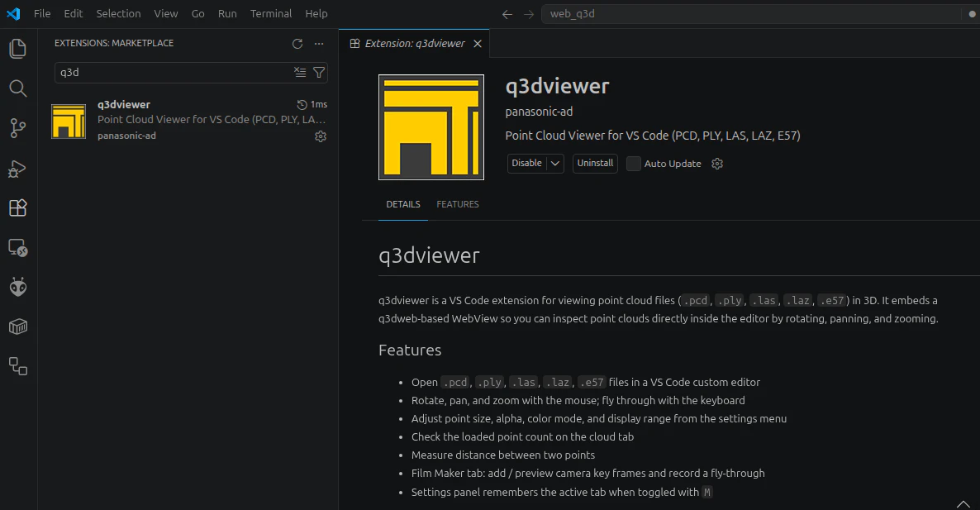This screenshot has height=510, width=980.
Task: Click 'Check the loaded point count' bullet
Action: (522, 437)
